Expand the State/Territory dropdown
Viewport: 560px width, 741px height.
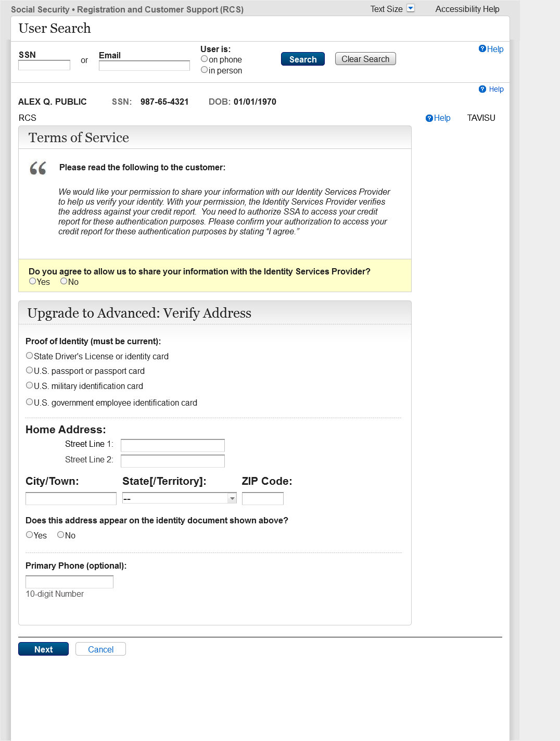(232, 499)
